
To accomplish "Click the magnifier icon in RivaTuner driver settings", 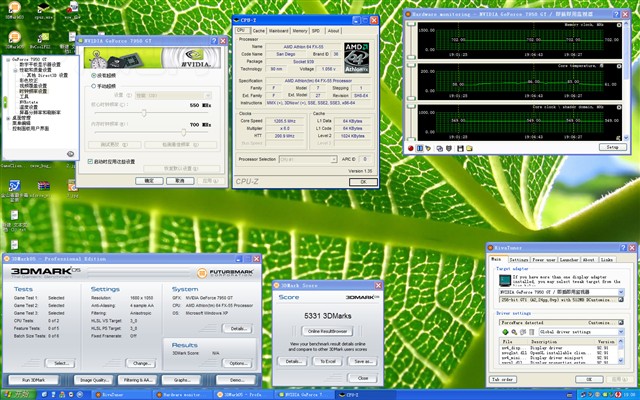I will coord(514,332).
